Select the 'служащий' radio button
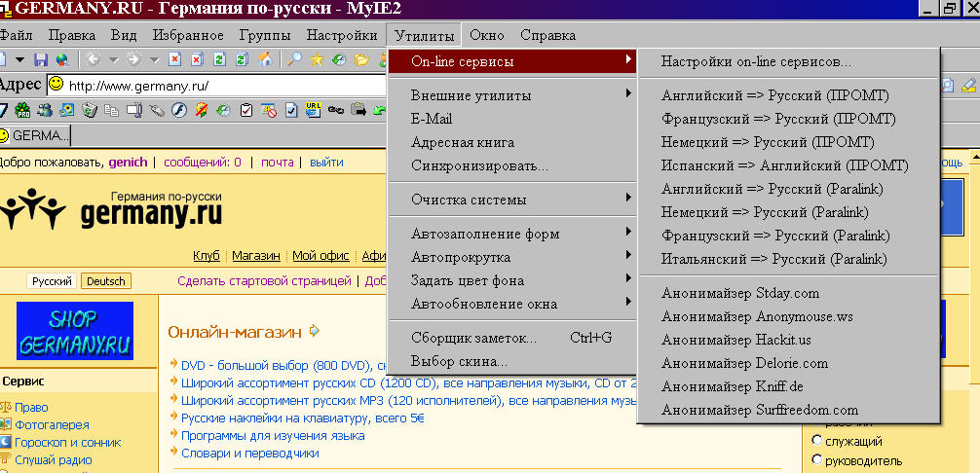Viewport: 980px width, 473px height. pos(816,441)
